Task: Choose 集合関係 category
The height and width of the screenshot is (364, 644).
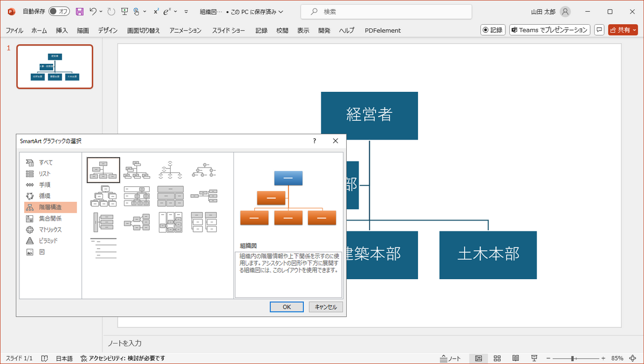Action: 50,219
